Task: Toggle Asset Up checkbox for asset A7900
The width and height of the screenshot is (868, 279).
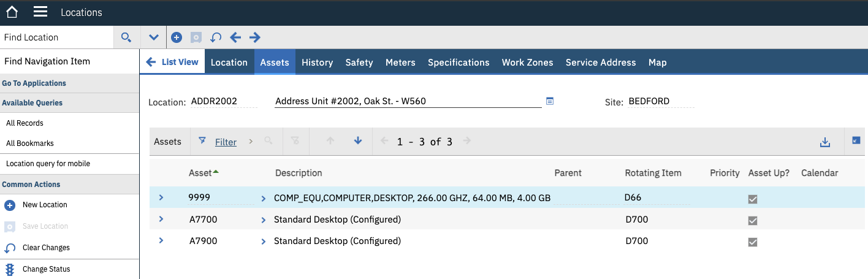Action: tap(753, 242)
